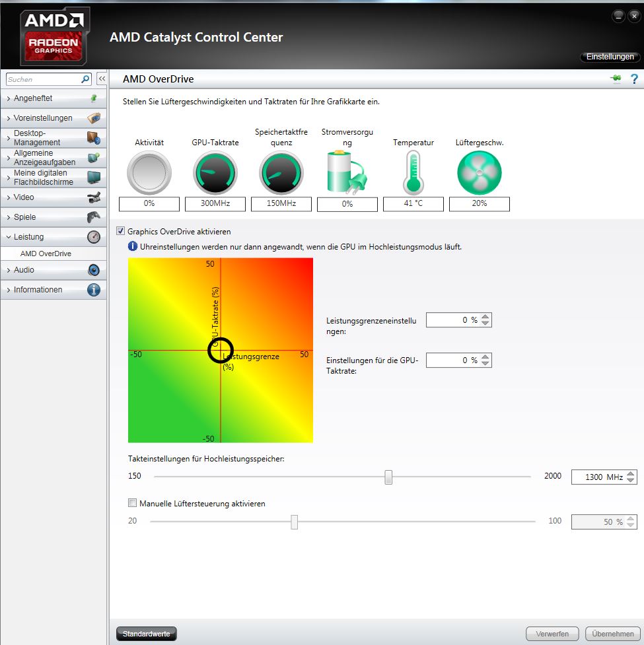
Task: Decrease memory clock MHz with down arrow
Action: pyautogui.click(x=630, y=481)
